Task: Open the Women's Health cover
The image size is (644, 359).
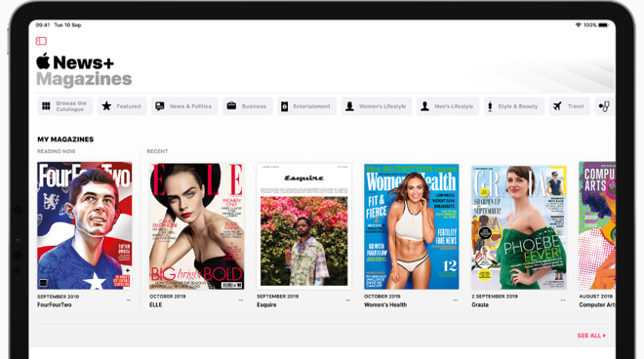Action: point(411,226)
